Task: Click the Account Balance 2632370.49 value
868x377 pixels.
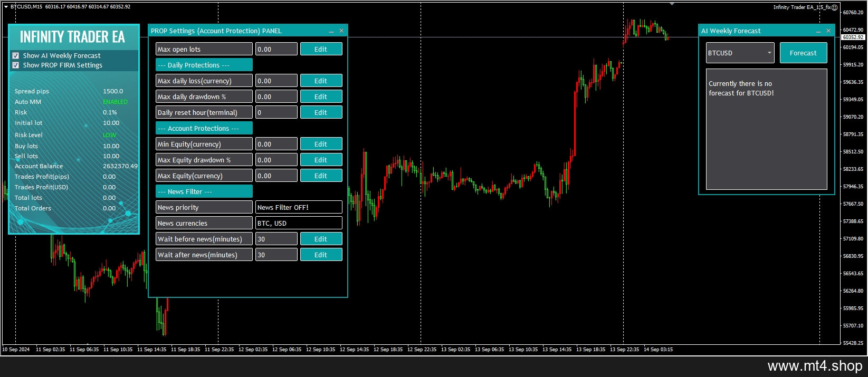Action: 120,166
